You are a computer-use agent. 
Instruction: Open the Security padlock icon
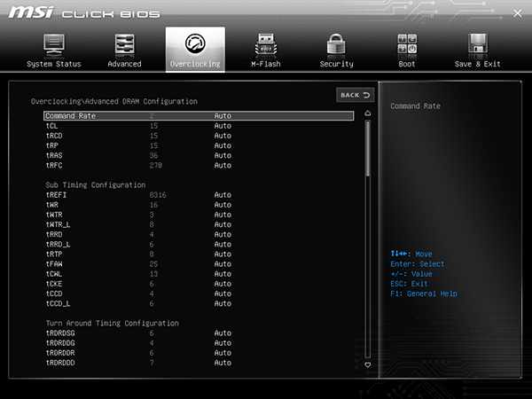[336, 44]
